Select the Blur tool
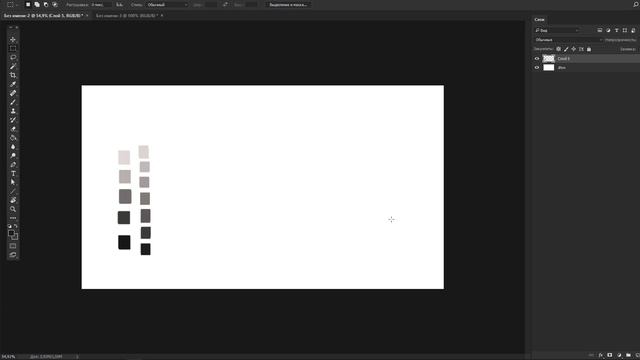Viewport: 640px width, 360px height. coord(13,147)
